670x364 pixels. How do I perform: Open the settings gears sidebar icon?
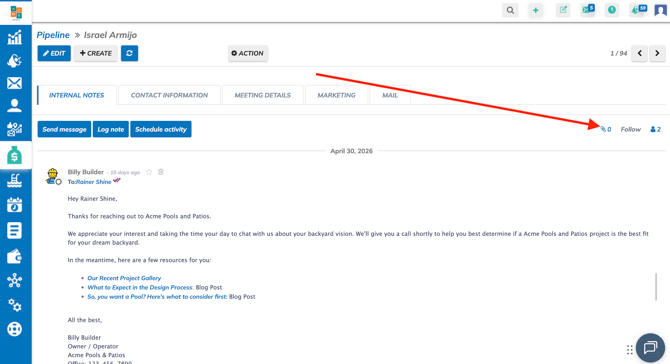(x=15, y=305)
